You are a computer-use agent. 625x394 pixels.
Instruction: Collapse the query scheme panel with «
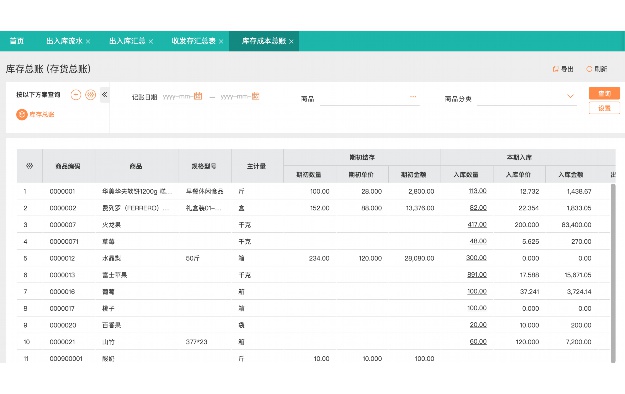[104, 95]
